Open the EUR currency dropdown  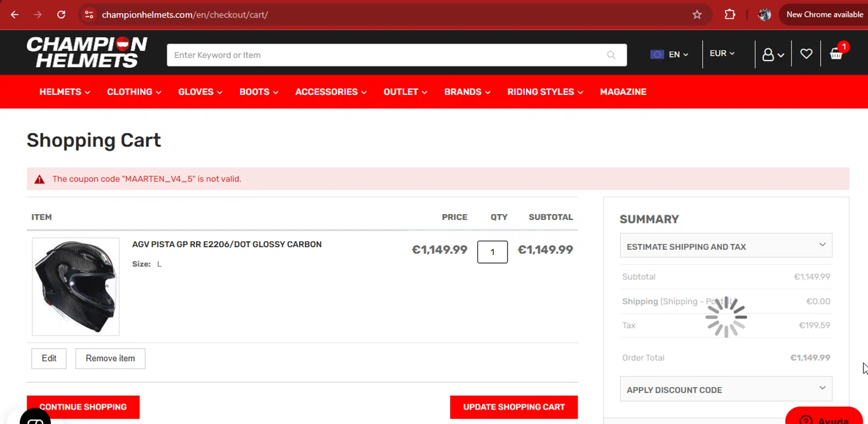pyautogui.click(x=722, y=53)
